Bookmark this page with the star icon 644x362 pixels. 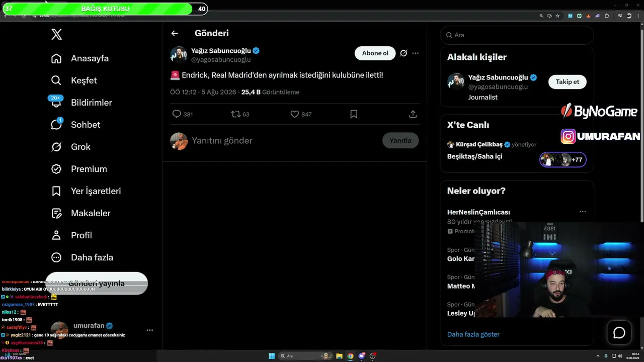pos(557,16)
